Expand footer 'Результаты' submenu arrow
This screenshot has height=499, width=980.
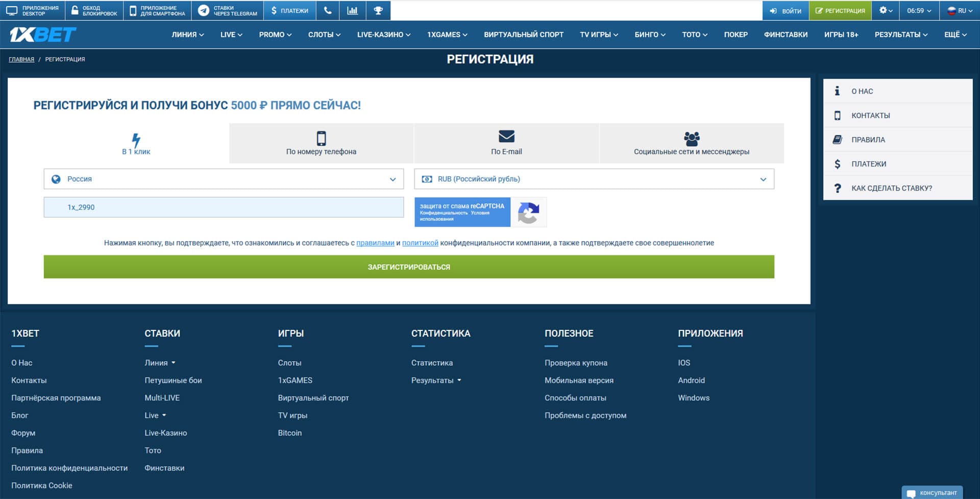pyautogui.click(x=459, y=381)
